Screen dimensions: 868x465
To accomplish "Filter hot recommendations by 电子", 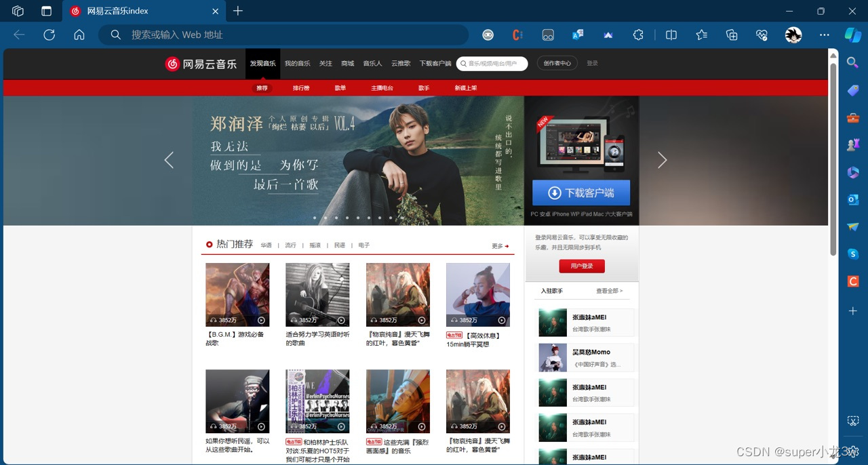I will [364, 245].
